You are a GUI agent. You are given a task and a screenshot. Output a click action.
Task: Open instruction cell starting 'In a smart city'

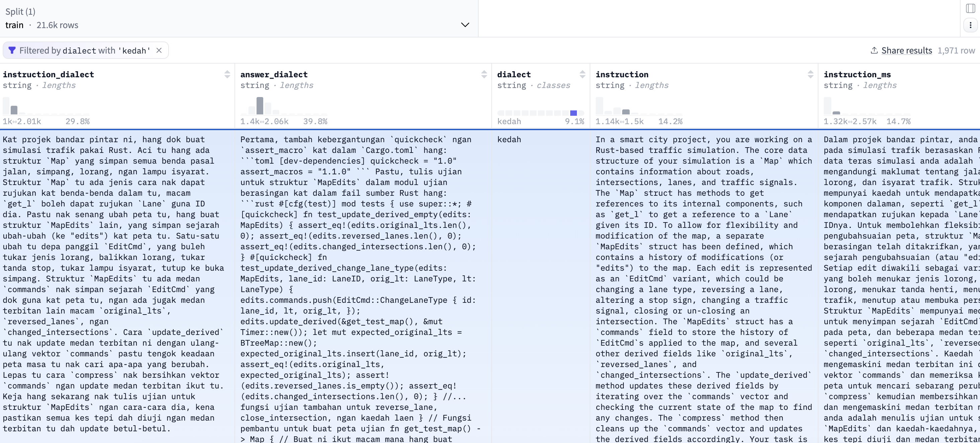click(704, 287)
